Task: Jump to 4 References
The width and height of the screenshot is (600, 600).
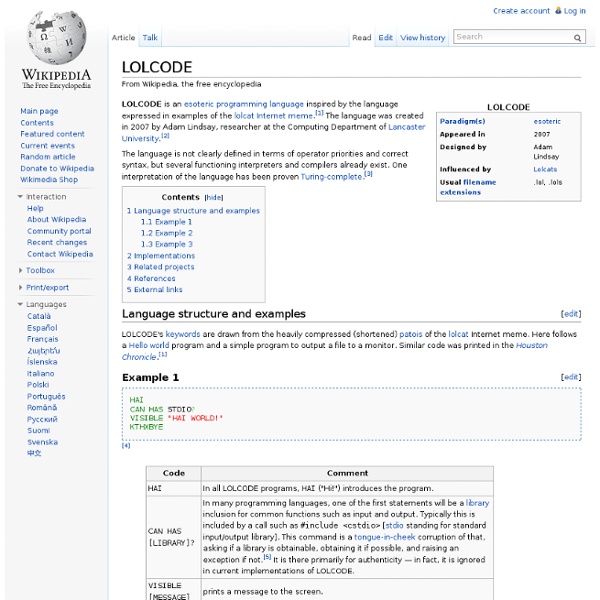Action: (x=151, y=279)
